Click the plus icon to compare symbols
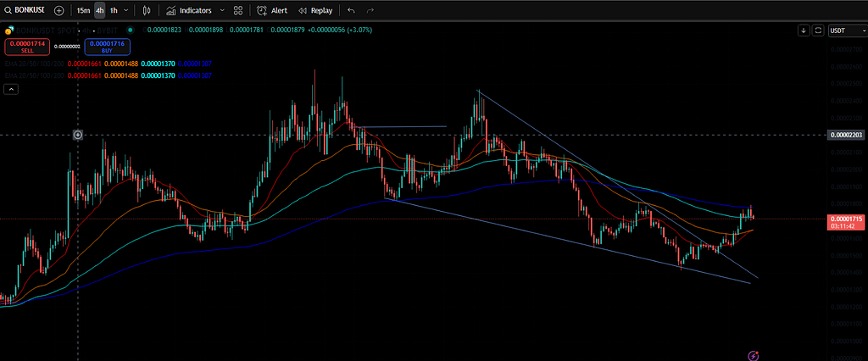The image size is (868, 361). 59,10
